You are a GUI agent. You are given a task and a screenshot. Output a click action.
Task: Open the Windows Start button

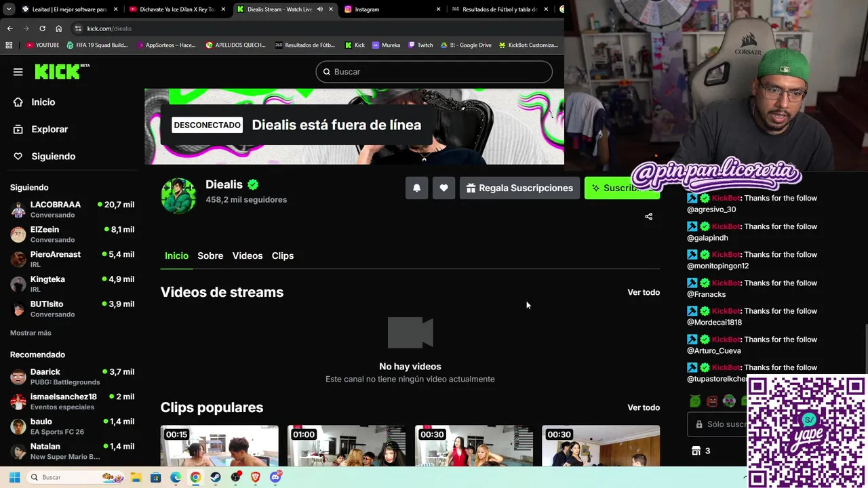click(14, 477)
